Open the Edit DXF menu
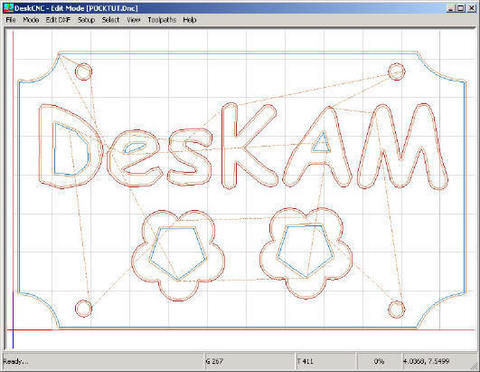480x372 pixels. coord(58,20)
